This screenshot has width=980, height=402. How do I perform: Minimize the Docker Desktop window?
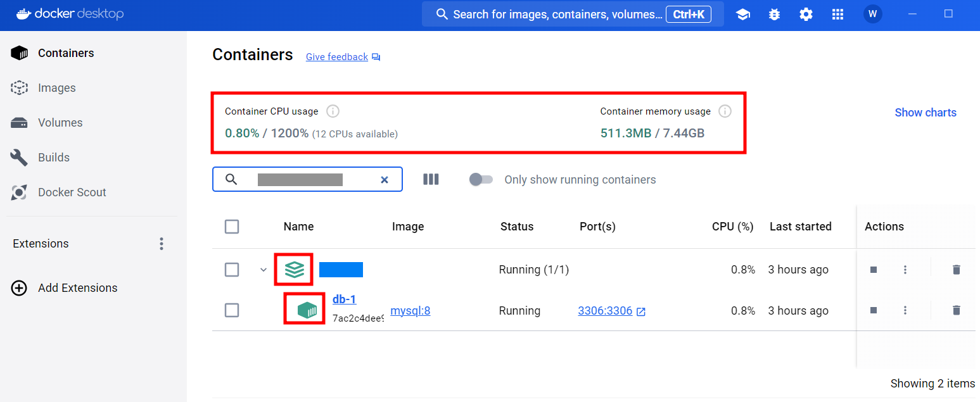tap(912, 14)
